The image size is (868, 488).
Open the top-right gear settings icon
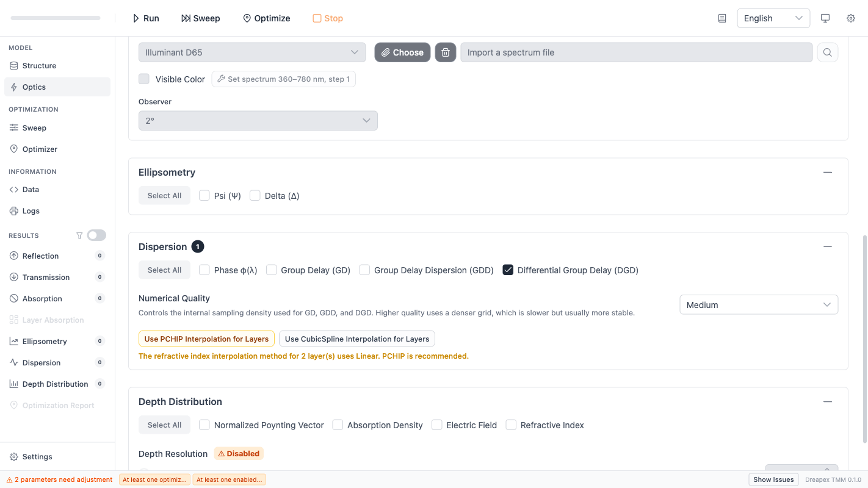tap(850, 18)
